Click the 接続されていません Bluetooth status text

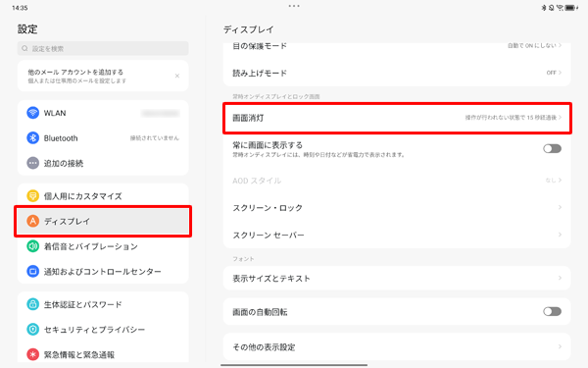155,137
